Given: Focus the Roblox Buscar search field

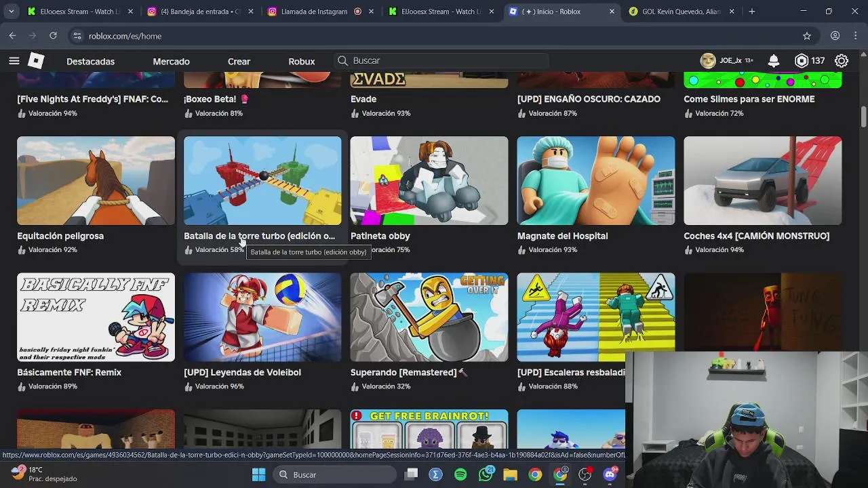Looking at the screenshot, I should (441, 61).
